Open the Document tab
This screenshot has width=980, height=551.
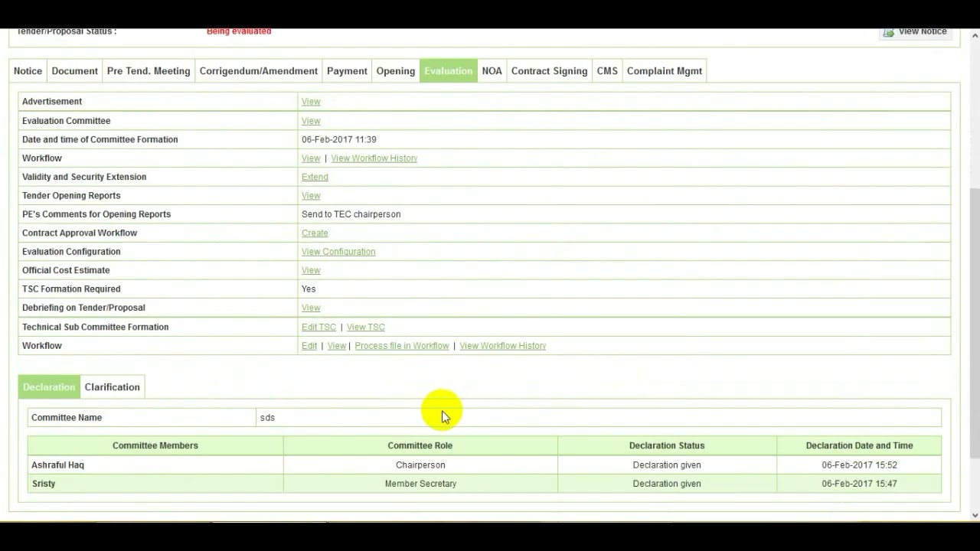74,71
